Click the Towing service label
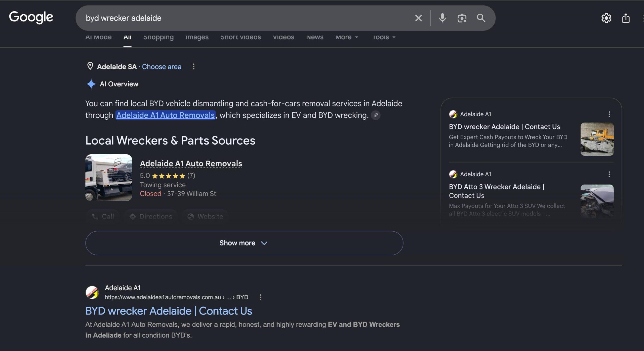Viewport: 644px width, 351px height. coord(163,185)
